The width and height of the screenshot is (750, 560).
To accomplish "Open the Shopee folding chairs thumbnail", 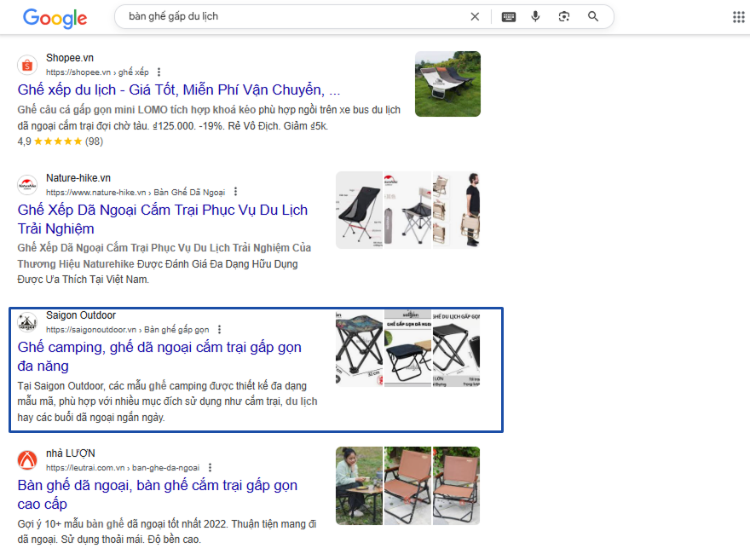I will (x=447, y=84).
